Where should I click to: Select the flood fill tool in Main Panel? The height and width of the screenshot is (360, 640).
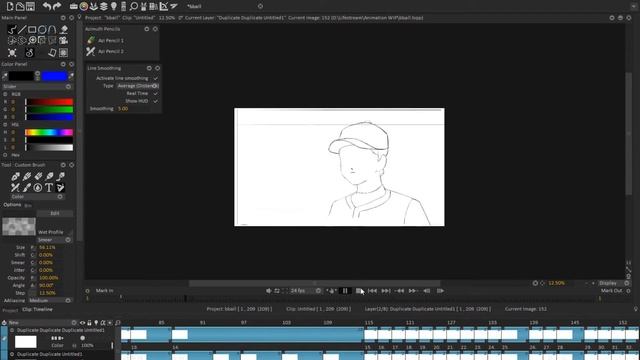(64, 29)
